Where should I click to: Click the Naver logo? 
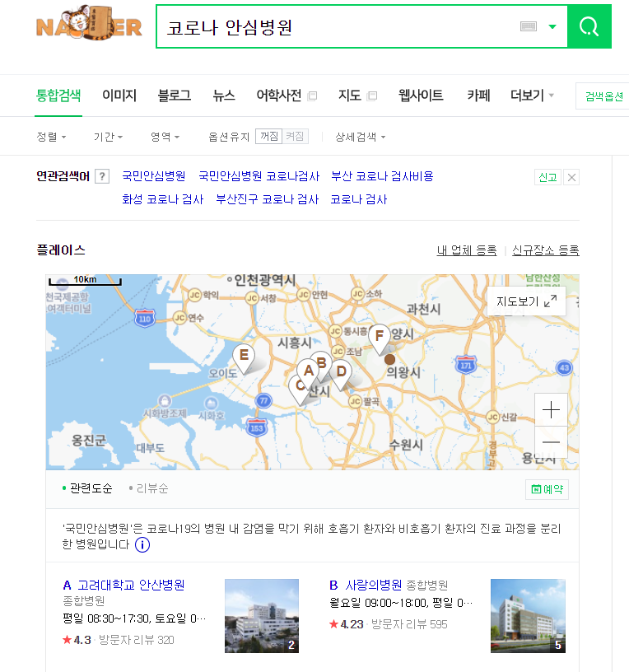tap(89, 25)
